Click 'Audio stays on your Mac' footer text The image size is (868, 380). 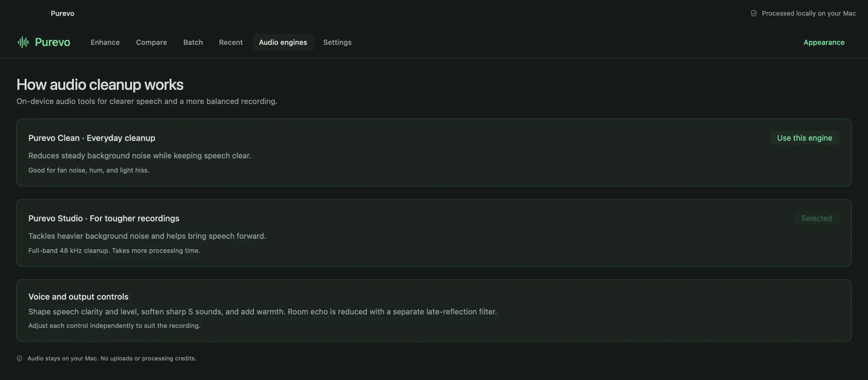[112, 358]
